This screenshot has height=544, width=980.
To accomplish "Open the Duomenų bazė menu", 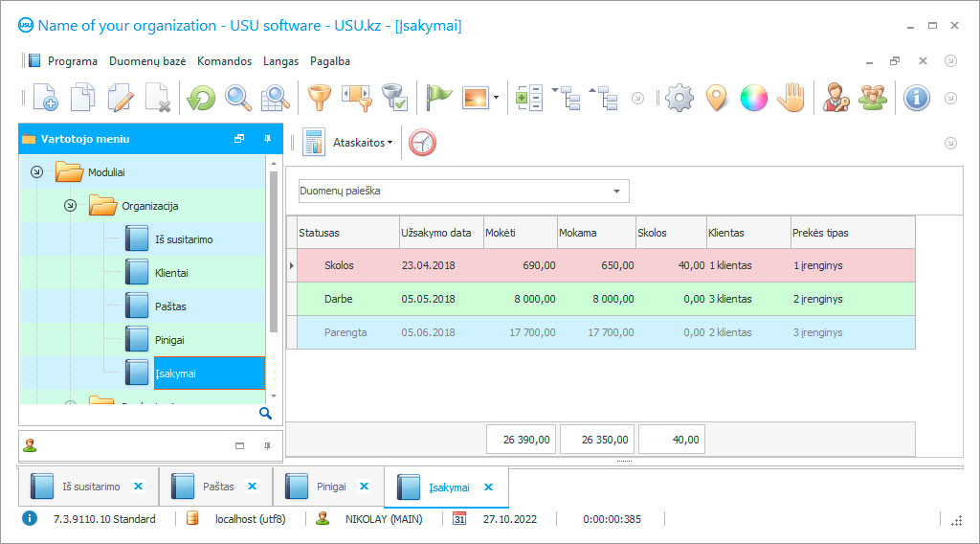I will point(147,61).
